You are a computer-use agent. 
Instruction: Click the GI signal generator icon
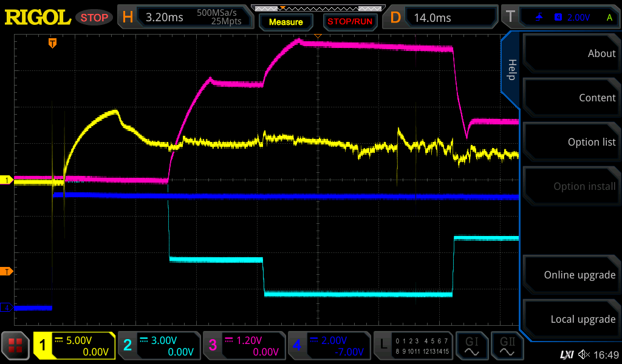472,346
